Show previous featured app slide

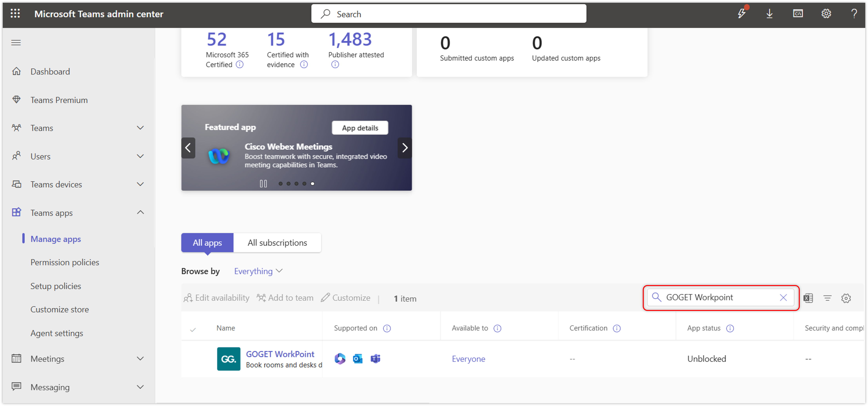188,148
